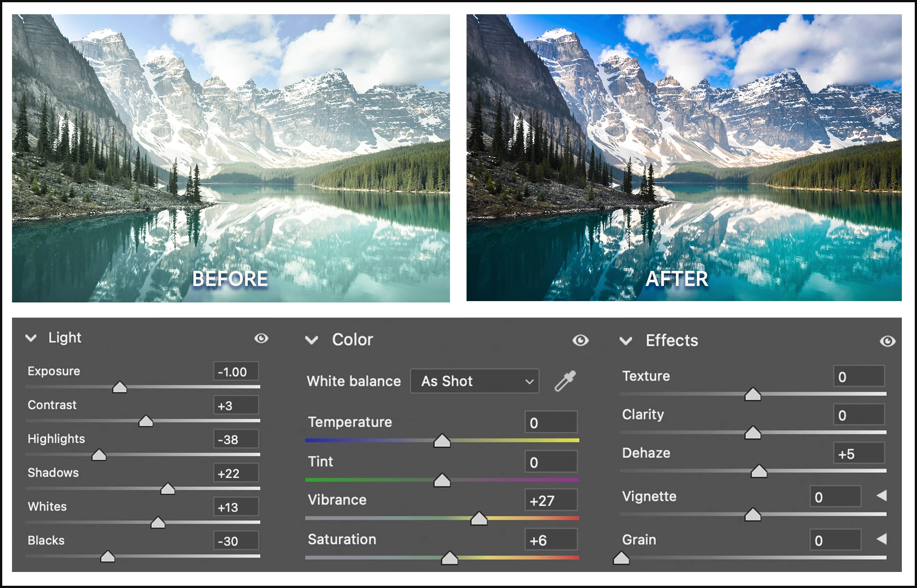This screenshot has width=917, height=588.
Task: Collapse the Light panel chevron
Action: 31,338
